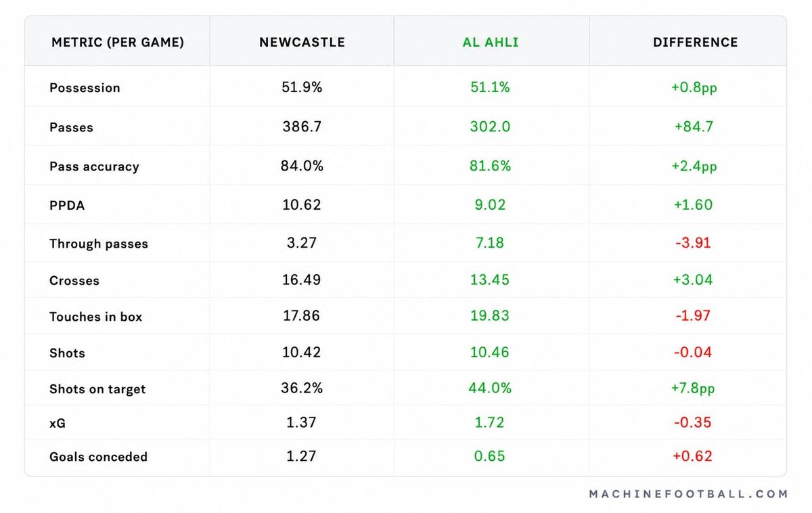
Task: Click the xG row label
Action: click(x=58, y=424)
